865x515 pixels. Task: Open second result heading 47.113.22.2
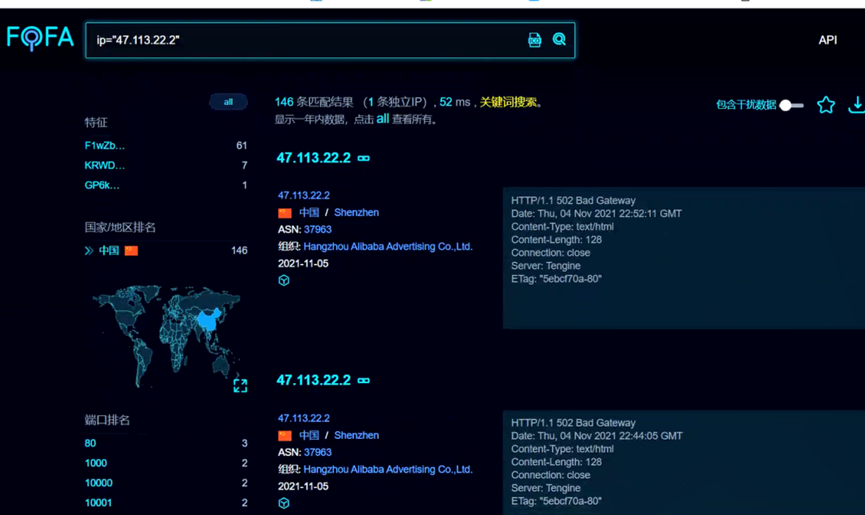(x=313, y=380)
